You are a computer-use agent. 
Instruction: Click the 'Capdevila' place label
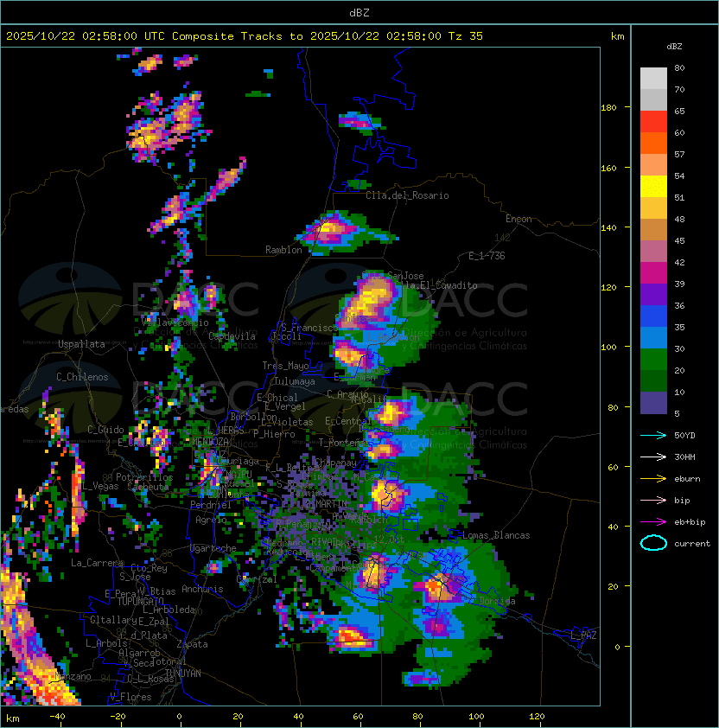[x=232, y=336]
